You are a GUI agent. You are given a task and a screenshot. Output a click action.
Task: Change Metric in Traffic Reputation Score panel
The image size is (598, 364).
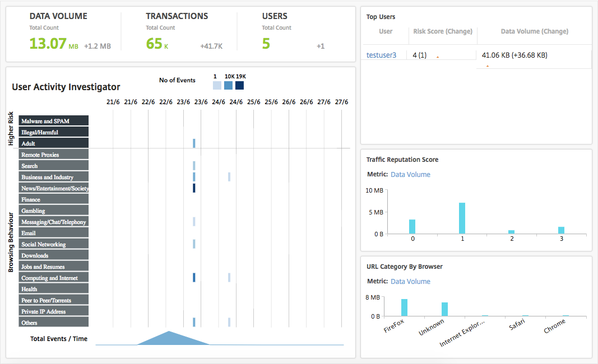(410, 175)
